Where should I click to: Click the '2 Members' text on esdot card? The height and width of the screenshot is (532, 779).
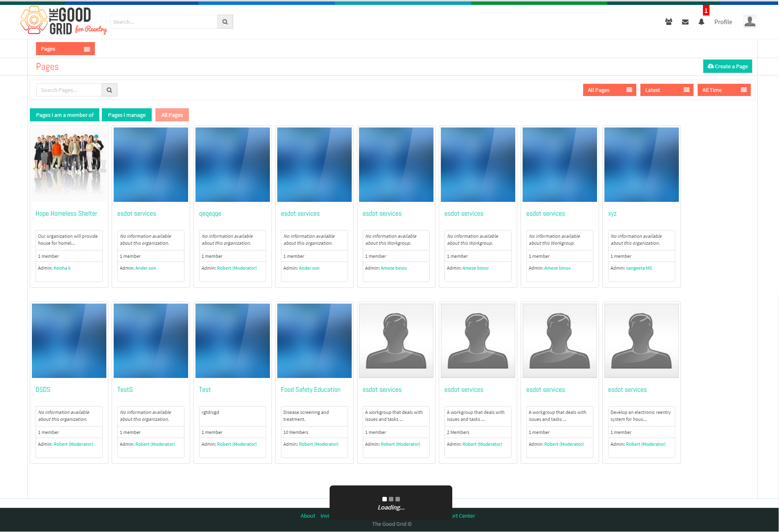pyautogui.click(x=458, y=432)
